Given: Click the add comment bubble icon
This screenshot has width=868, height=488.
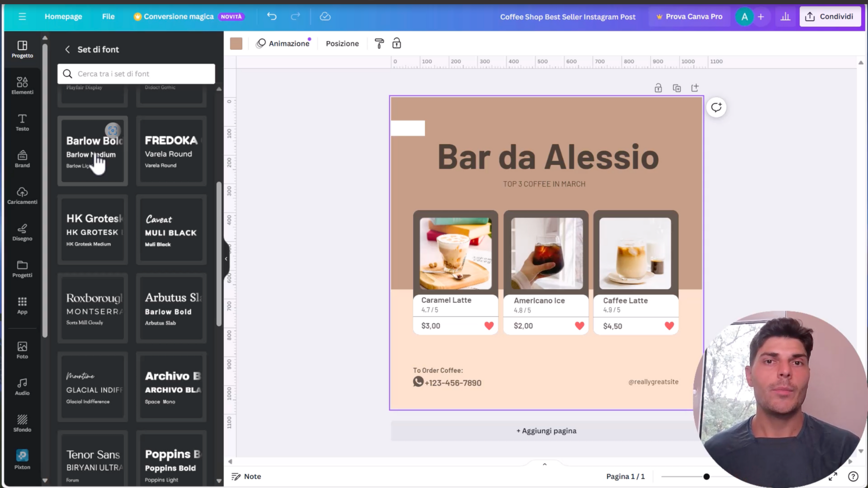Looking at the screenshot, I should [x=716, y=108].
